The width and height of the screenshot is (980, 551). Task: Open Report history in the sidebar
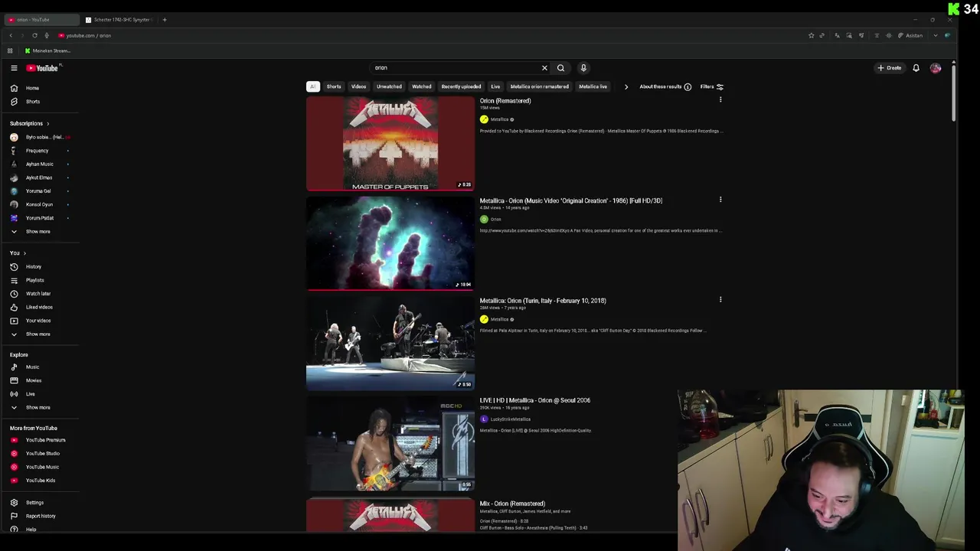pos(40,517)
